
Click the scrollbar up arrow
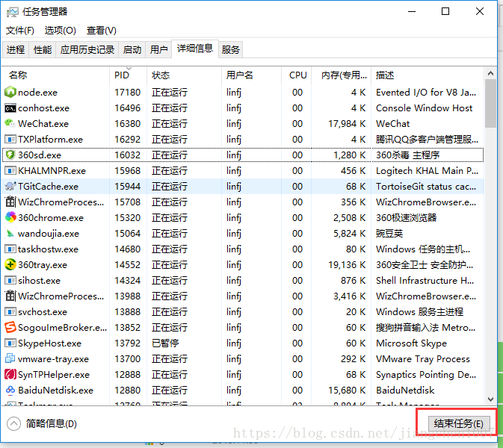pos(490,73)
